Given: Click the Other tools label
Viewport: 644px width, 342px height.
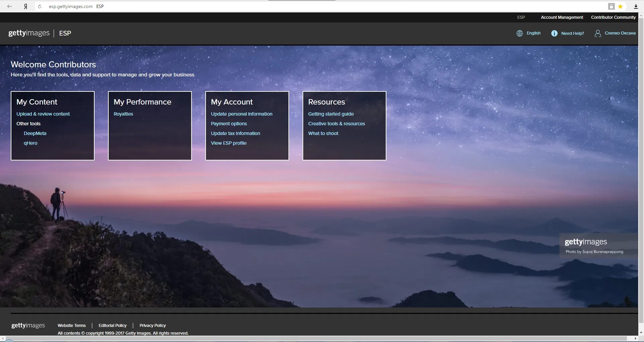Looking at the screenshot, I should tap(29, 124).
